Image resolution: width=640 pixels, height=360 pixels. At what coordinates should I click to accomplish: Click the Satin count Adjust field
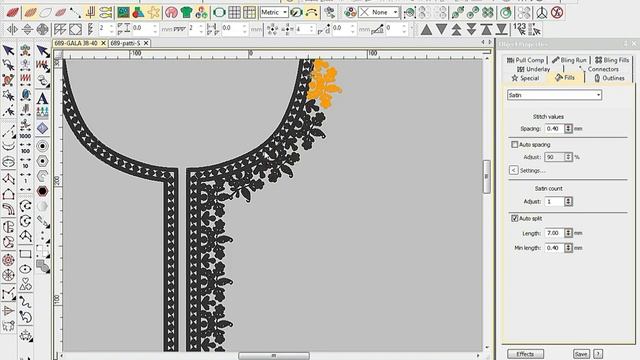pyautogui.click(x=555, y=202)
